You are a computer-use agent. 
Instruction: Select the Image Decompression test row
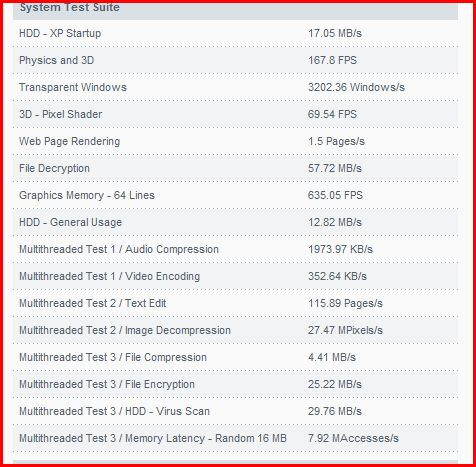[x=235, y=330]
